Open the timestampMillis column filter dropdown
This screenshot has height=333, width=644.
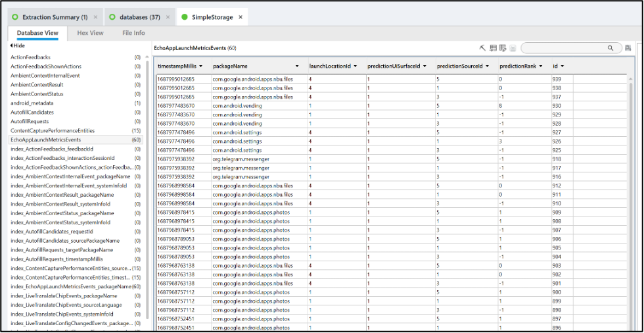(200, 66)
